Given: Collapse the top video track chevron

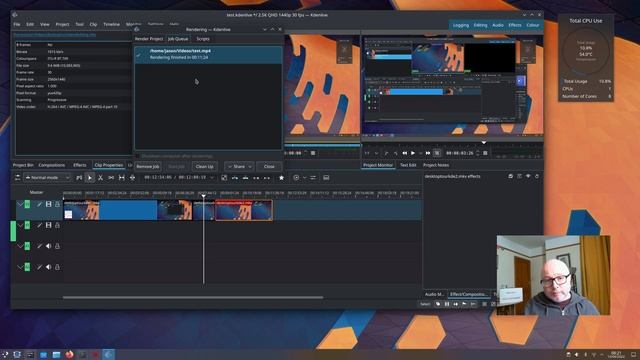Looking at the screenshot, I should tap(20, 204).
